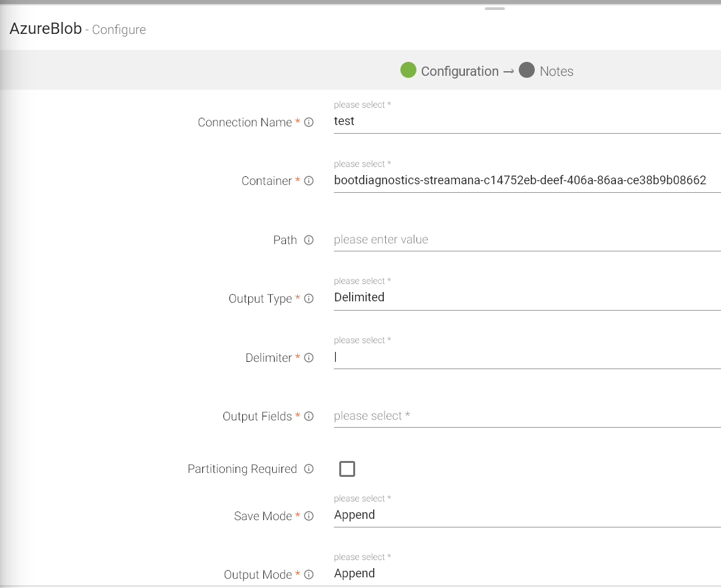Click the Path text input field
The width and height of the screenshot is (721, 588).
[525, 239]
